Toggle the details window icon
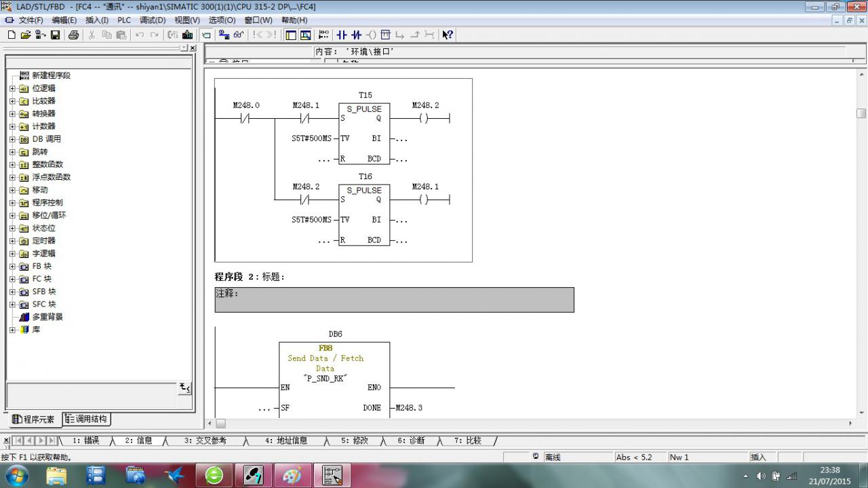 [x=305, y=35]
